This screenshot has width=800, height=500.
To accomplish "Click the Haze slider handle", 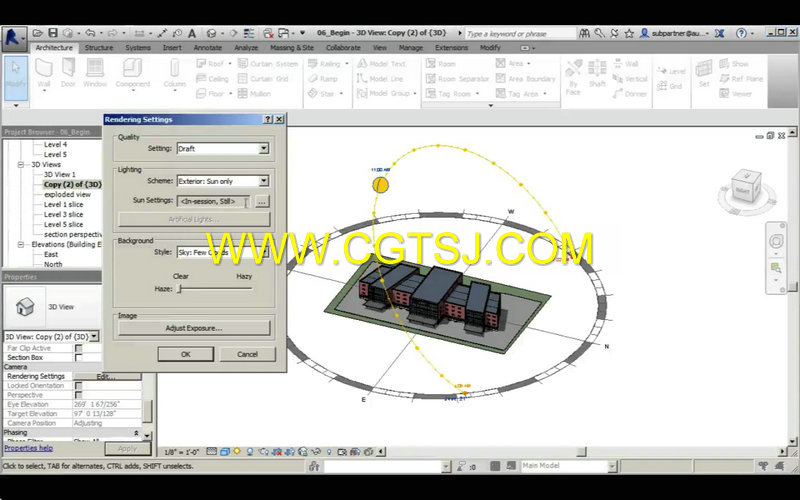I will click(x=179, y=289).
